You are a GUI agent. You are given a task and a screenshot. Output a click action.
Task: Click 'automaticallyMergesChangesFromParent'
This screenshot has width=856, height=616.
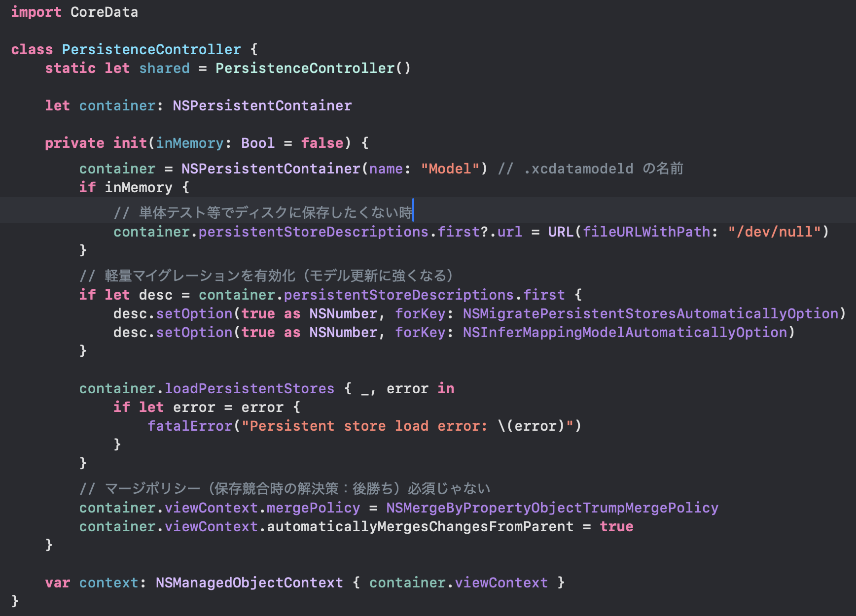[x=420, y=526]
